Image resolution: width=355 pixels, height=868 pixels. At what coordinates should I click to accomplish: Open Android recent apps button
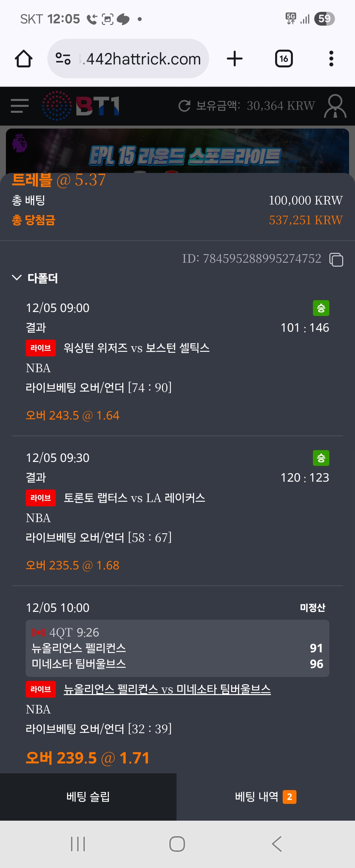pos(78,844)
